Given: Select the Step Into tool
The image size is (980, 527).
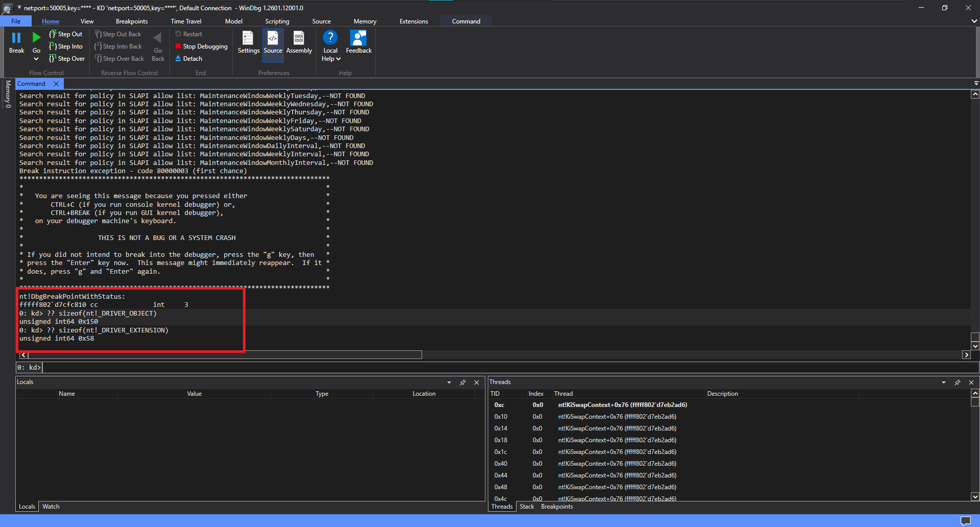Looking at the screenshot, I should click(x=66, y=46).
